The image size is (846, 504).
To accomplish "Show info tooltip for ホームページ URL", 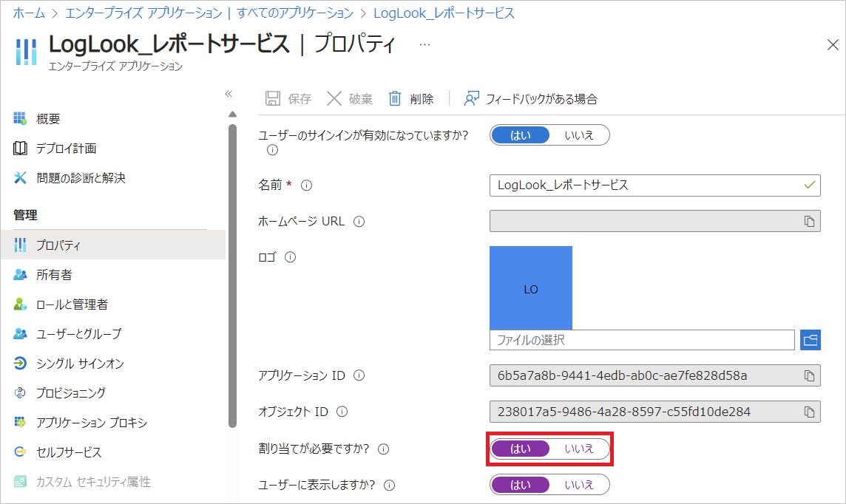I will point(359,222).
